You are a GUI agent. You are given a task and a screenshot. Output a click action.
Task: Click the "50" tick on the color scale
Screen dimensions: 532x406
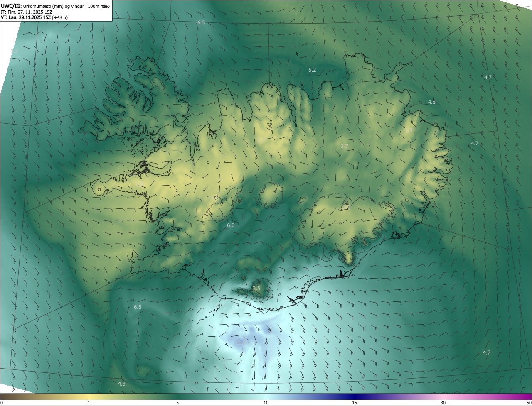pyautogui.click(x=529, y=403)
